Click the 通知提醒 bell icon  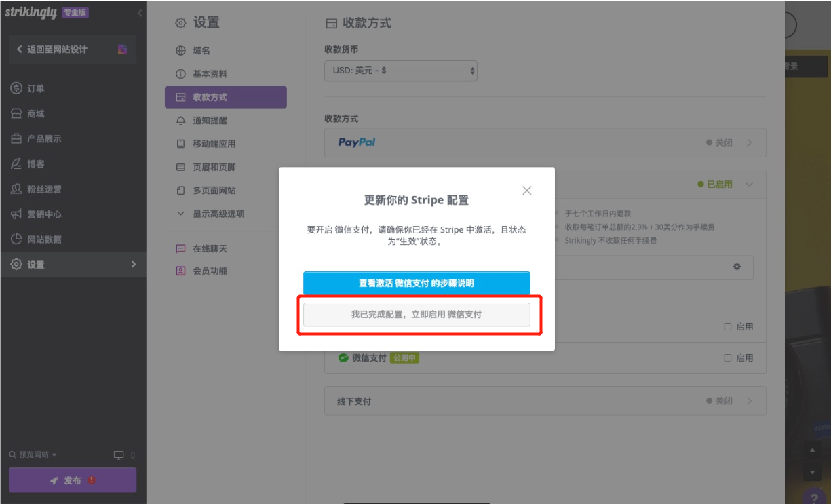click(x=180, y=121)
